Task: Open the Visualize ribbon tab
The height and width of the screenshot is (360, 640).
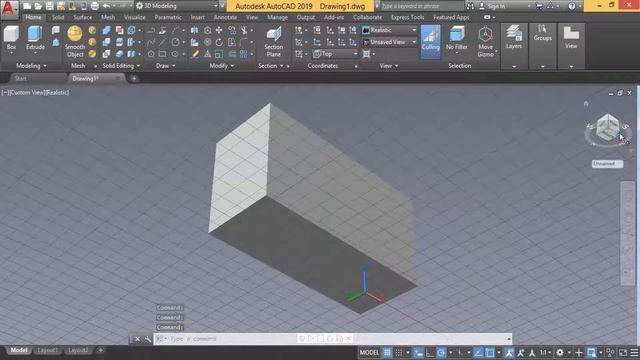Action: 135,18
